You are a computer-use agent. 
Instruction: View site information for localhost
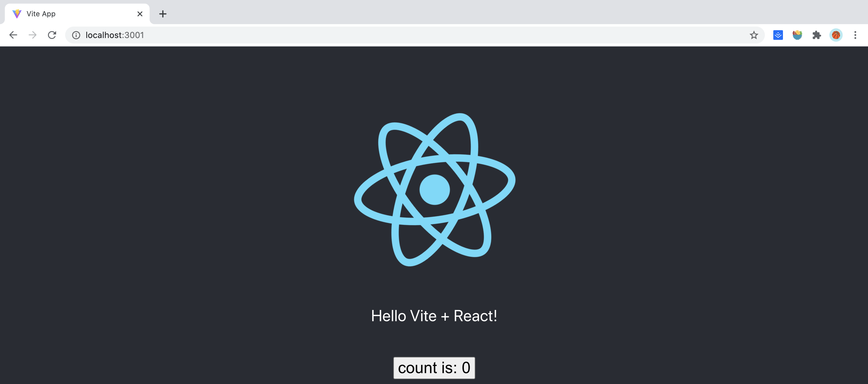76,35
